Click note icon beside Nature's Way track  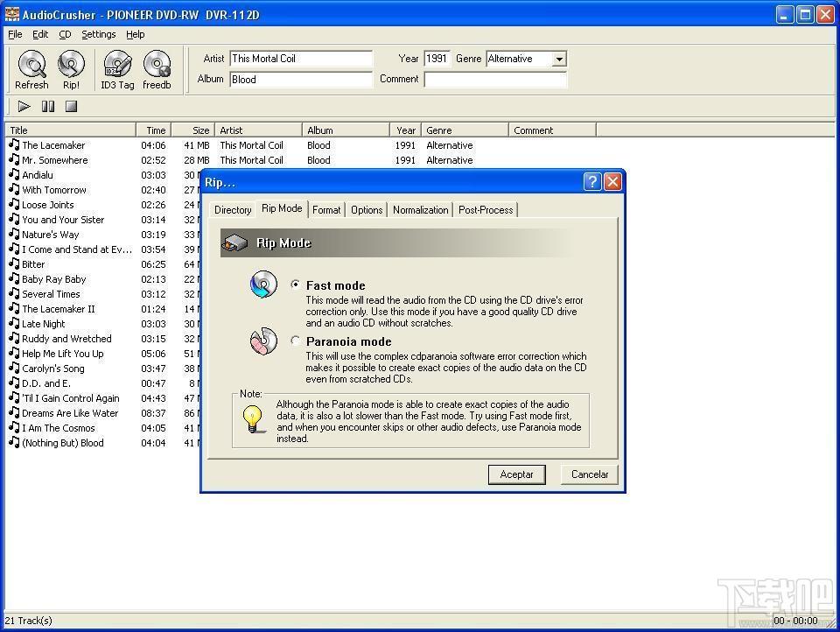[x=15, y=235]
